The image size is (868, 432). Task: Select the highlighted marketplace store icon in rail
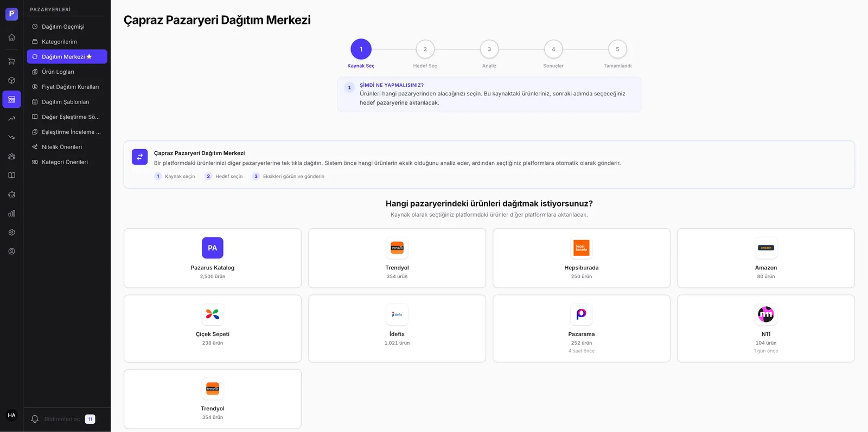click(11, 99)
